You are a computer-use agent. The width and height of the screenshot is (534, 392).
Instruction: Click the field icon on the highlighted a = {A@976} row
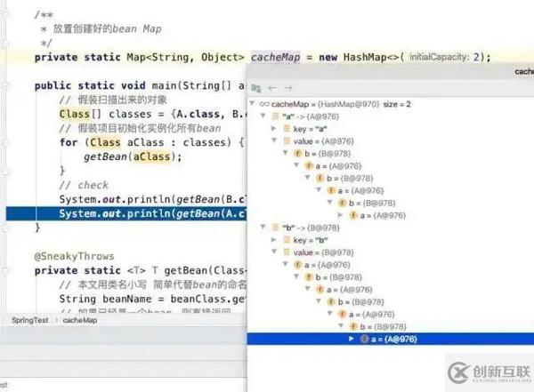(x=364, y=339)
